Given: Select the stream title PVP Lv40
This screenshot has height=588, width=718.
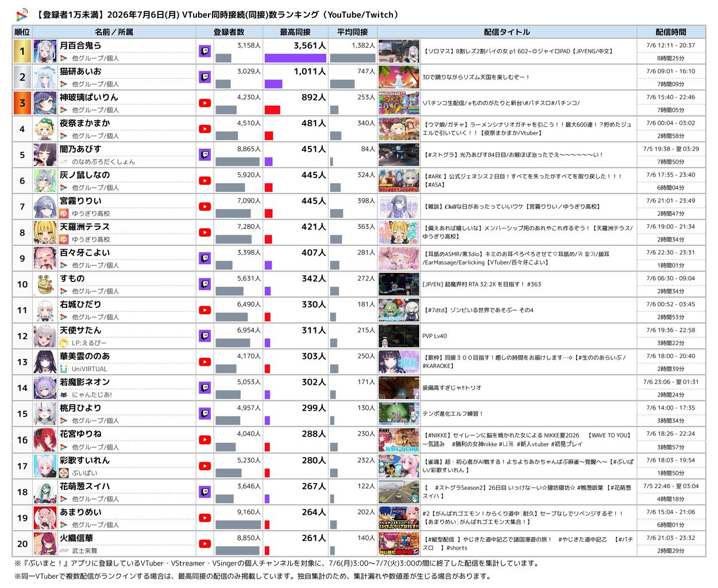Looking at the screenshot, I should pos(434,336).
